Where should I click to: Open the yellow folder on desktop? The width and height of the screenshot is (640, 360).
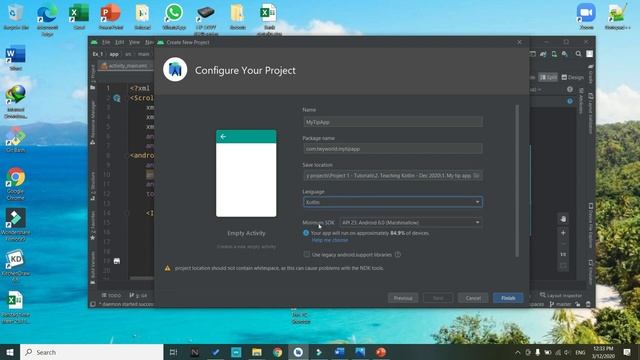tap(237, 16)
